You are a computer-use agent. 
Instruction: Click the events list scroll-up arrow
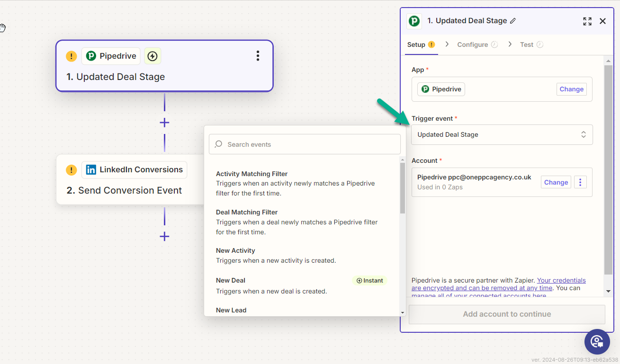click(403, 160)
